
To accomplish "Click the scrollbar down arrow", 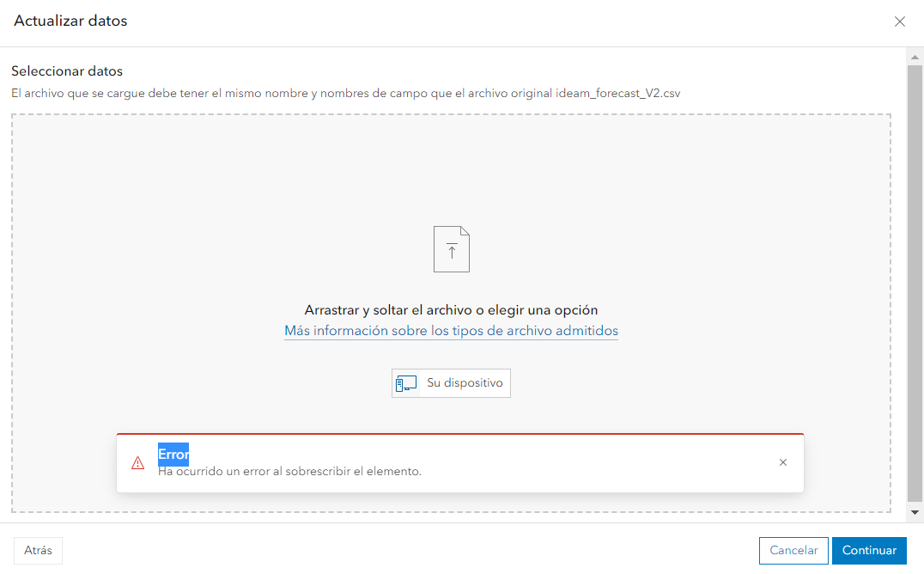I will (x=915, y=513).
